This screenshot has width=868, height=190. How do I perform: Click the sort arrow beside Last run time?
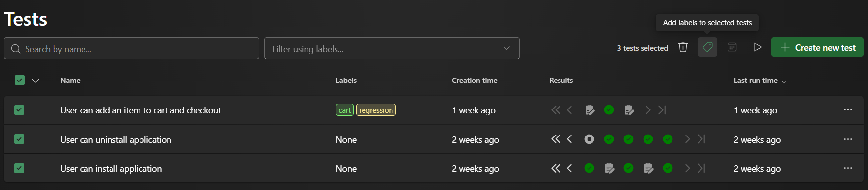(784, 81)
